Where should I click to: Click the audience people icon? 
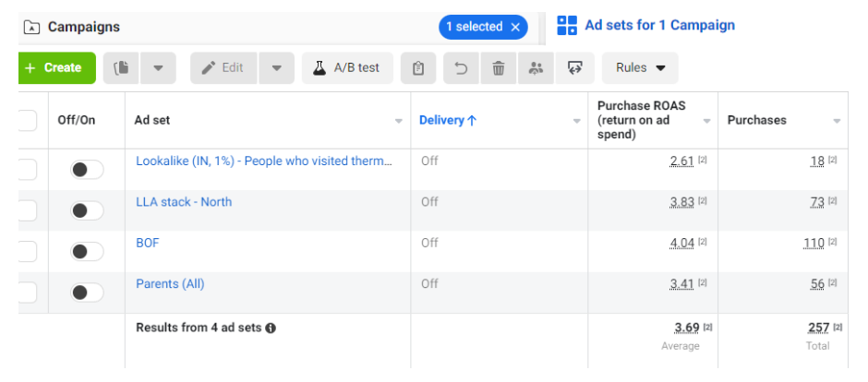(x=536, y=68)
